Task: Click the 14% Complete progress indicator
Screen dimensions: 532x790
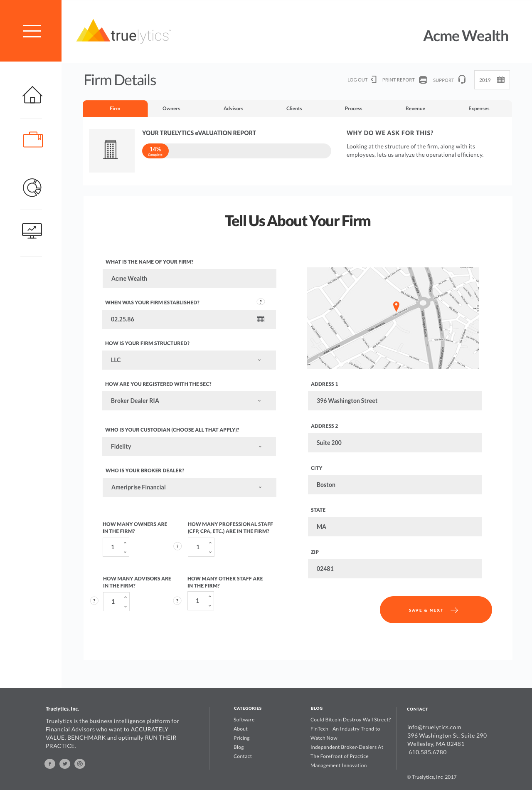Action: tap(155, 151)
